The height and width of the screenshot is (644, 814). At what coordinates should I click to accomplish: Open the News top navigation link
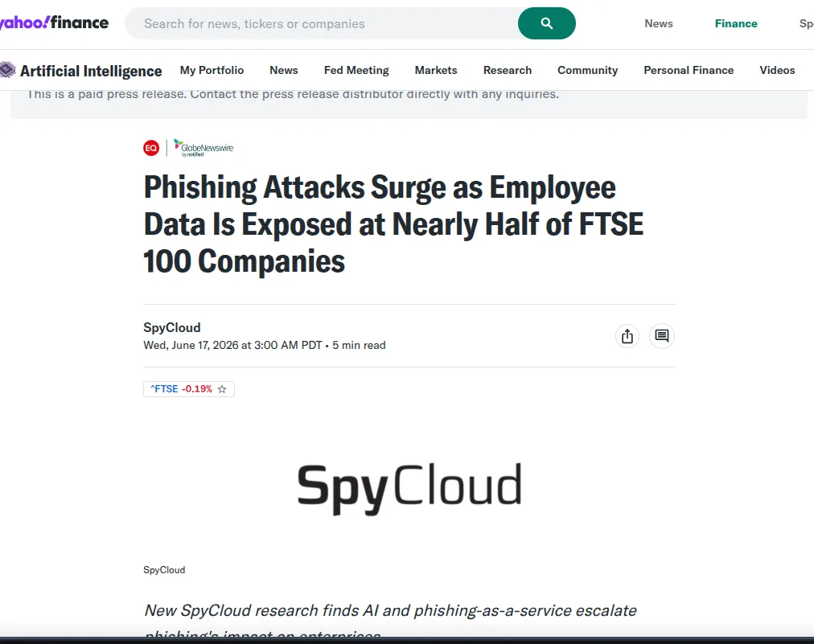point(658,23)
